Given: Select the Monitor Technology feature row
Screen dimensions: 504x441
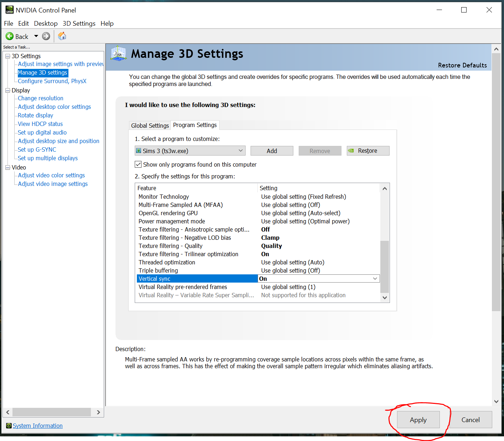Looking at the screenshot, I should [x=258, y=197].
